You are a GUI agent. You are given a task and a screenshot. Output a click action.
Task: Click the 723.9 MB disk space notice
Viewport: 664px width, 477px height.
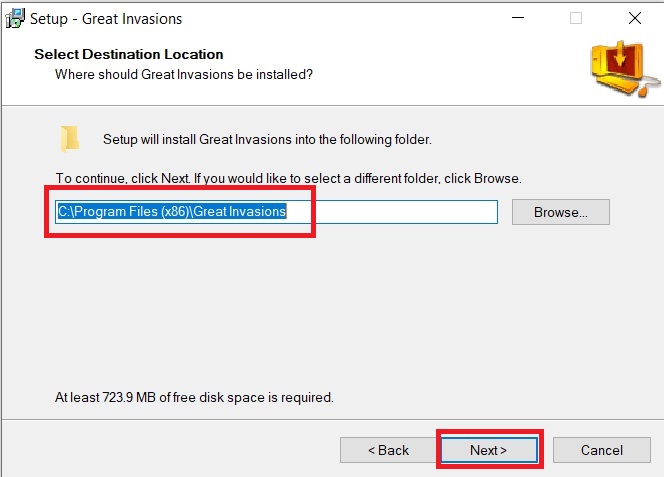point(194,397)
